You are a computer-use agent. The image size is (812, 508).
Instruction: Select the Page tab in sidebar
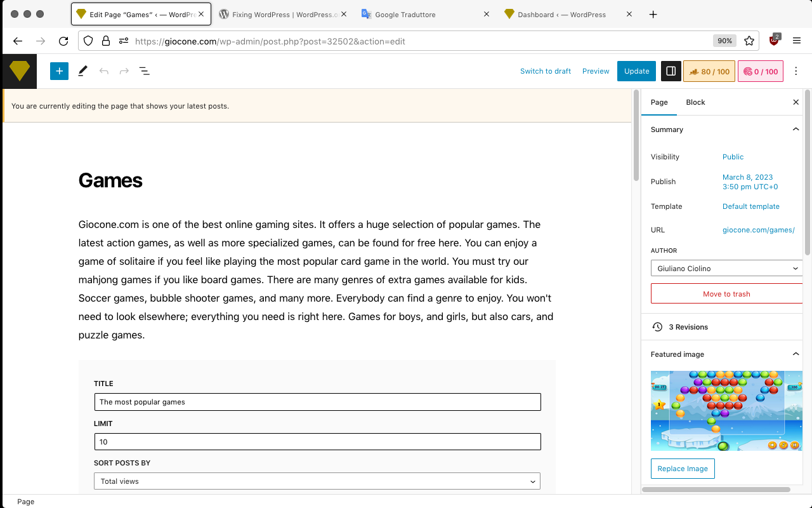pos(659,102)
